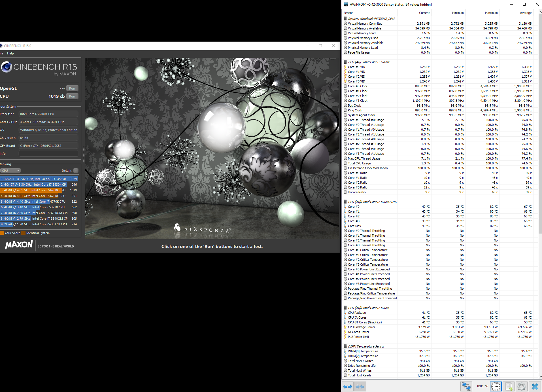Select the System Agent Clock row
This screenshot has width=542, height=392.
[x=438, y=115]
